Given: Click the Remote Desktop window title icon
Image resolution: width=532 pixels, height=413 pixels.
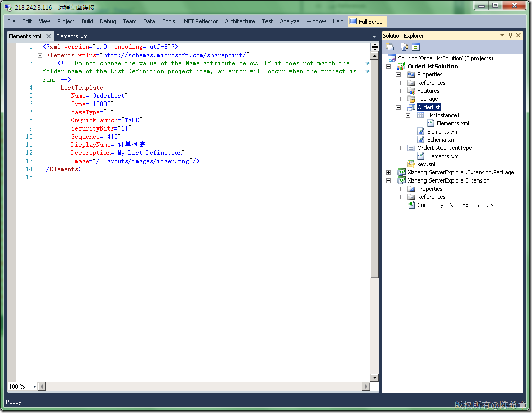Looking at the screenshot, I should [x=9, y=7].
